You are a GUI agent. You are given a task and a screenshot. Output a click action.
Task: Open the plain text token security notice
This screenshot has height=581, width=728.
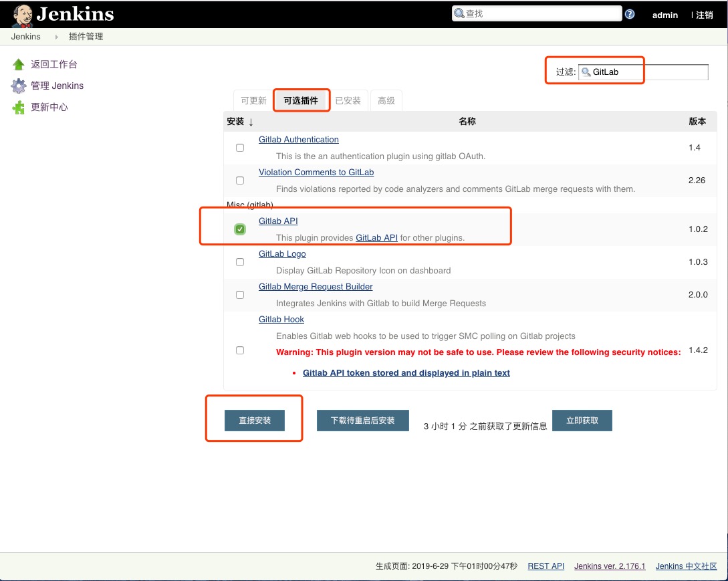click(406, 373)
